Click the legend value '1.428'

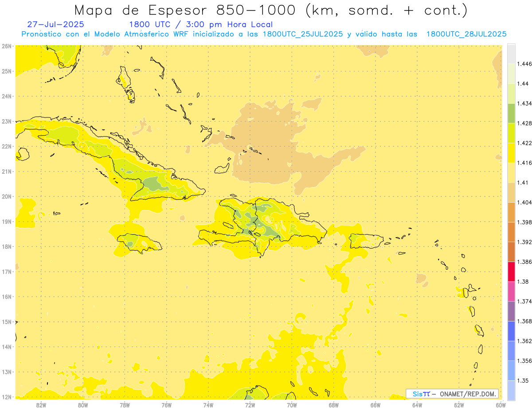tap(524, 123)
